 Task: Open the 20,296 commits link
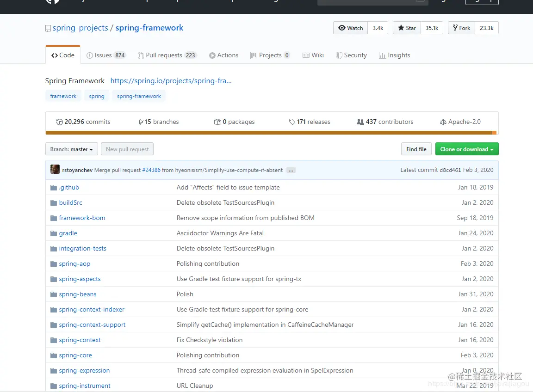click(x=83, y=122)
